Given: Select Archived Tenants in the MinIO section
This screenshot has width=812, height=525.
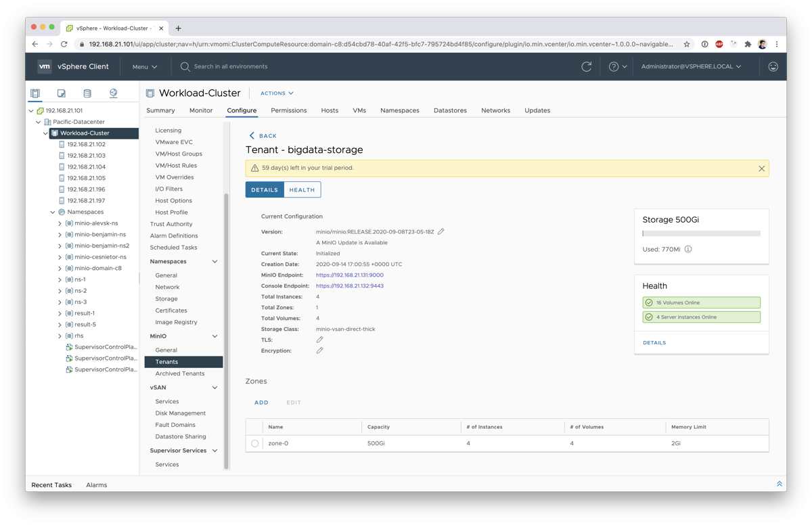Looking at the screenshot, I should click(180, 373).
